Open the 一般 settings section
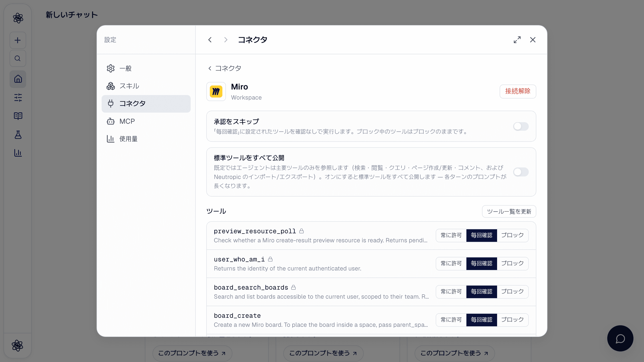Screen dimensions: 644x362 pyautogui.click(x=146, y=68)
